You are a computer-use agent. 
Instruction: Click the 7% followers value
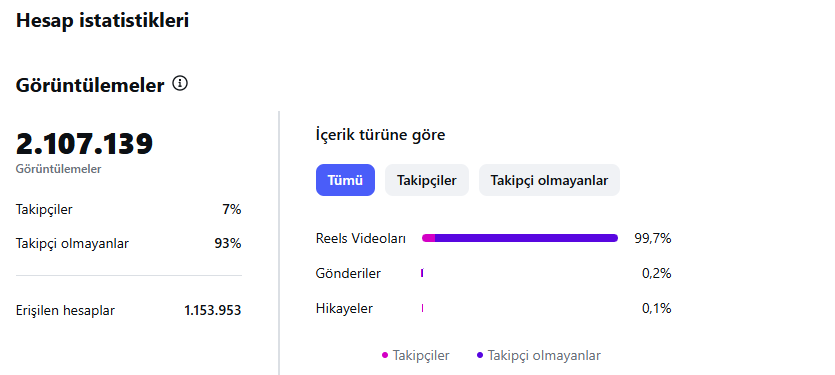232,210
